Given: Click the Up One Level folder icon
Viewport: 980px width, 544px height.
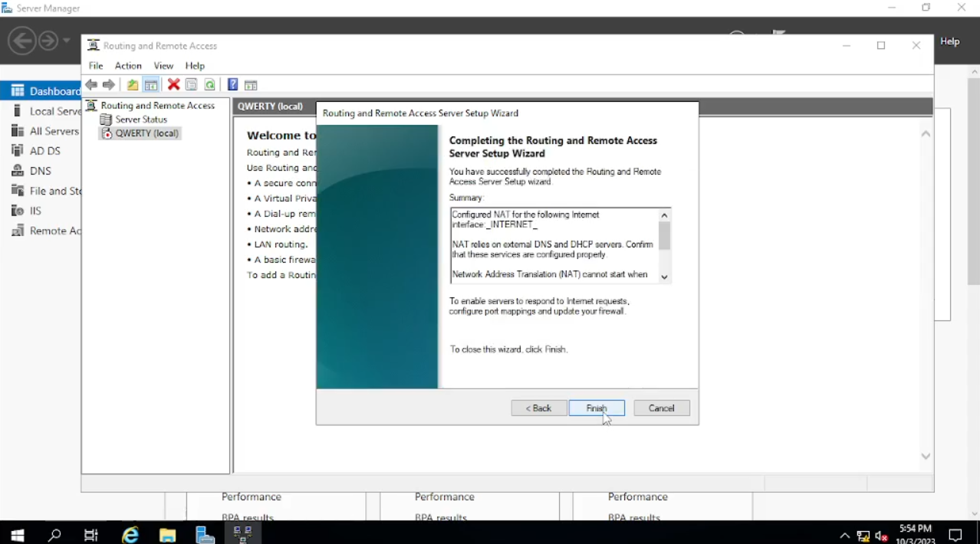Looking at the screenshot, I should pyautogui.click(x=133, y=85).
